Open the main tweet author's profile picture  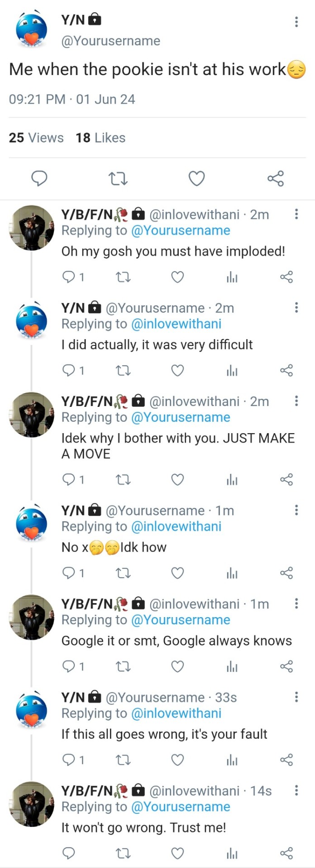point(32,30)
